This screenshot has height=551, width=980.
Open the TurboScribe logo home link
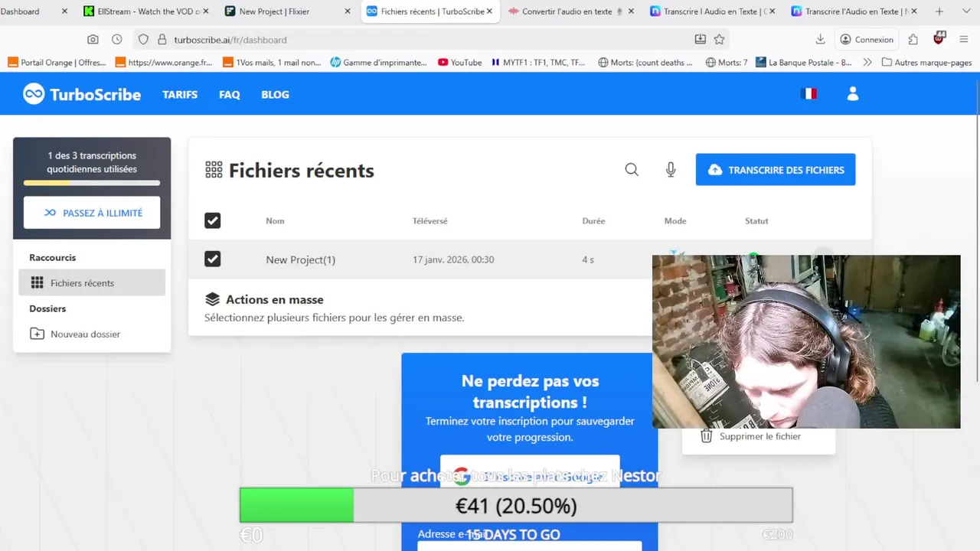[82, 94]
